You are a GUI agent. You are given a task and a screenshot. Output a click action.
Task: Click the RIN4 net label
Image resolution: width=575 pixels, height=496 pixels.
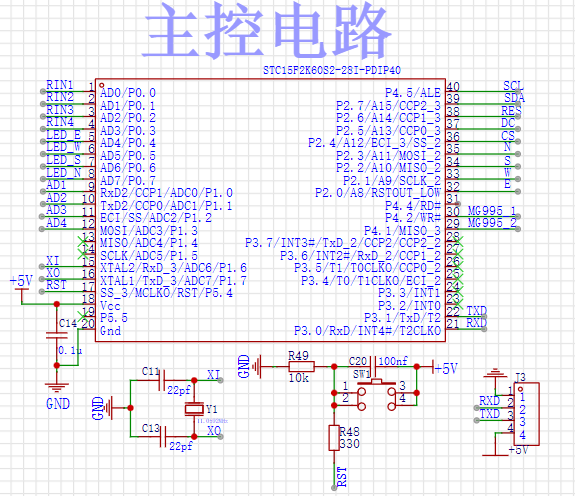[60, 122]
